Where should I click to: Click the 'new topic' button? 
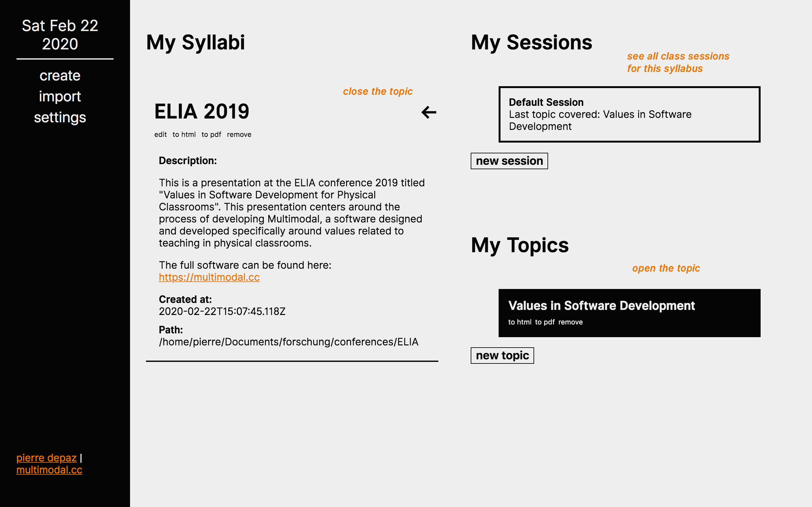coord(502,355)
